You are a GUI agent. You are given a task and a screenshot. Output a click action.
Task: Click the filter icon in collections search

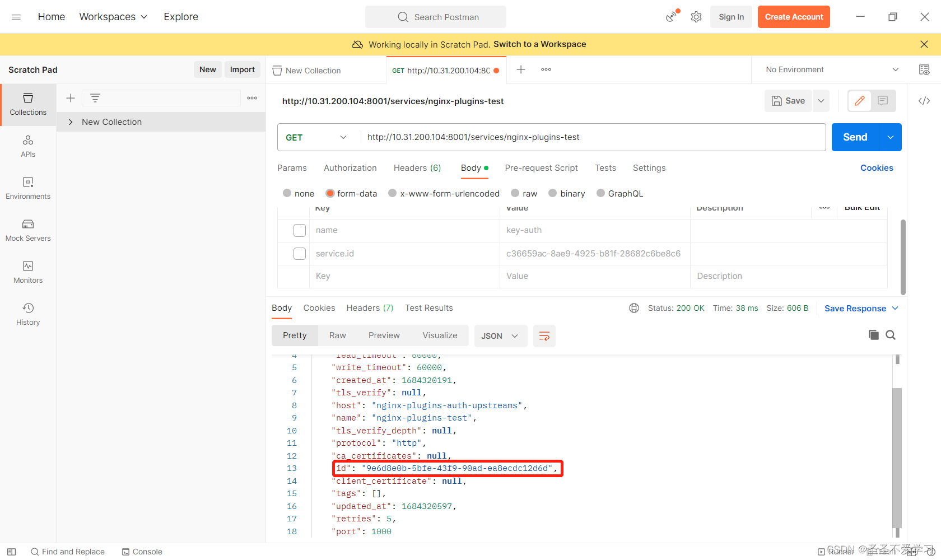(x=95, y=98)
